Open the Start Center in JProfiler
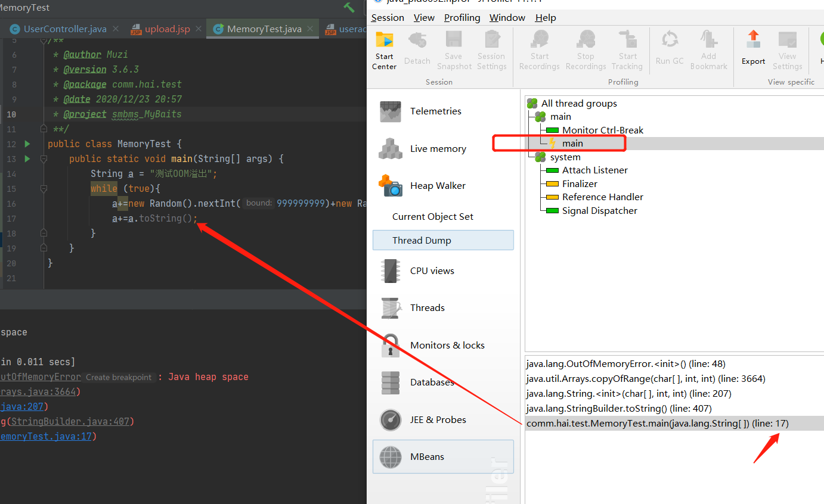 (385, 51)
